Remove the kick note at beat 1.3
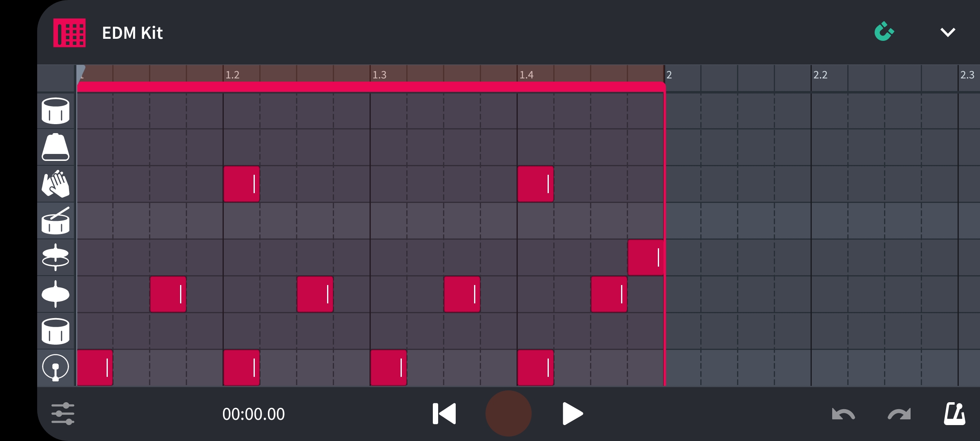 pyautogui.click(x=388, y=367)
